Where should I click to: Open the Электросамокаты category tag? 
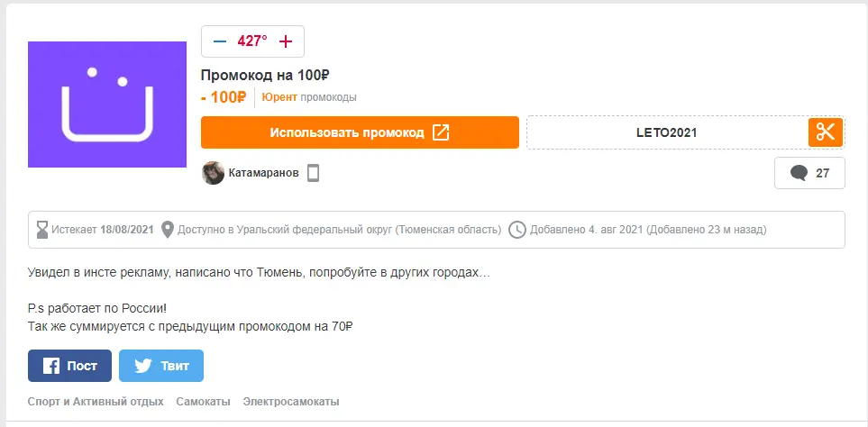(291, 402)
